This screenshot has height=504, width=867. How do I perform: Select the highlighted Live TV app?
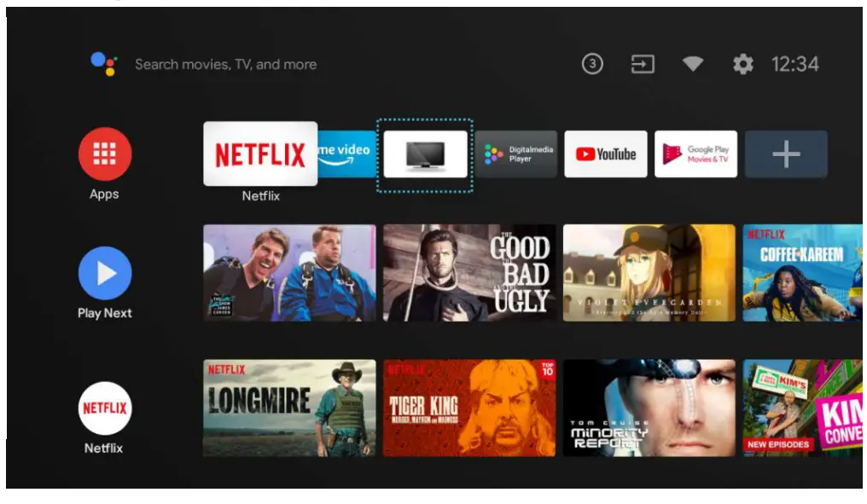coord(424,154)
